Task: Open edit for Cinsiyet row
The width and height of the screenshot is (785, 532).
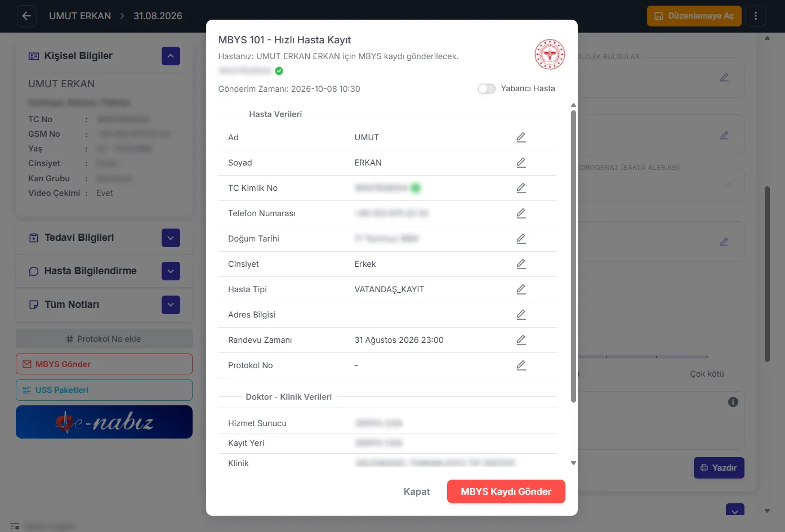Action: (521, 264)
